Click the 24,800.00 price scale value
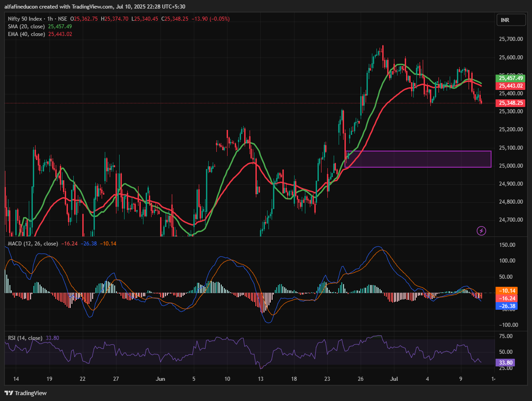 pyautogui.click(x=510, y=201)
